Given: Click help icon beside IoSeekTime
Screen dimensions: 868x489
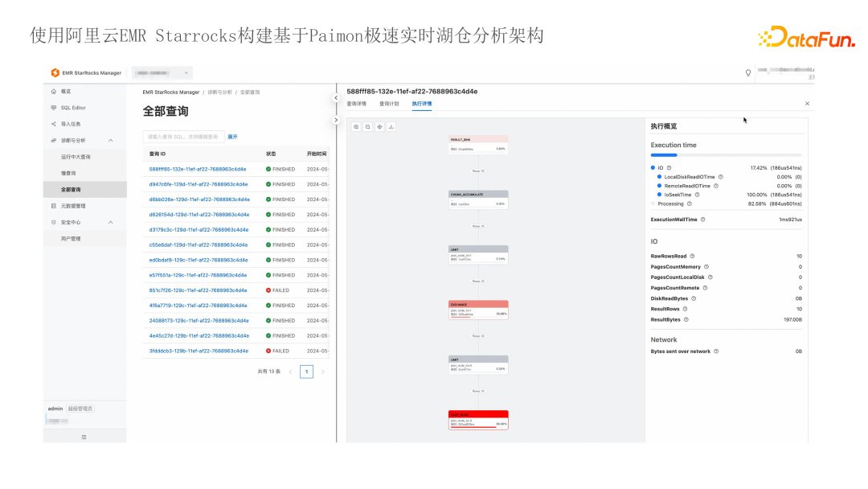Looking at the screenshot, I should (x=697, y=195).
